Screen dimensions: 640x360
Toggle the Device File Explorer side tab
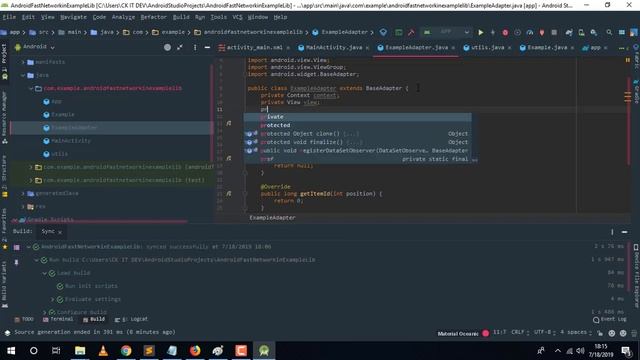pyautogui.click(x=636, y=276)
